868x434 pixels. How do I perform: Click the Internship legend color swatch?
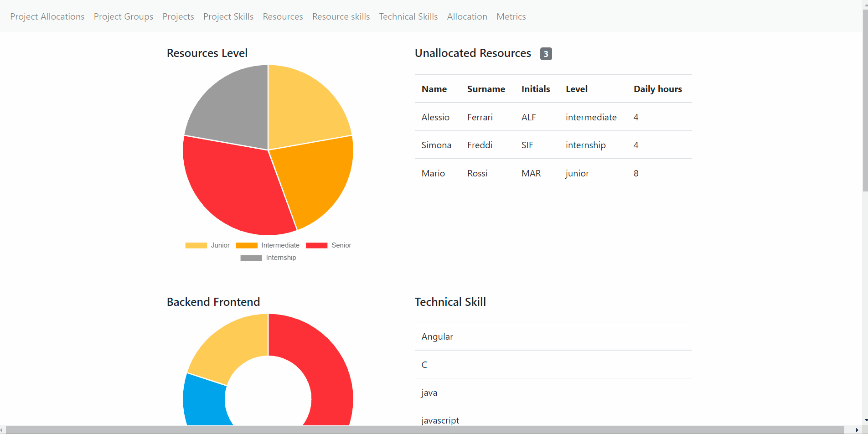[252, 258]
